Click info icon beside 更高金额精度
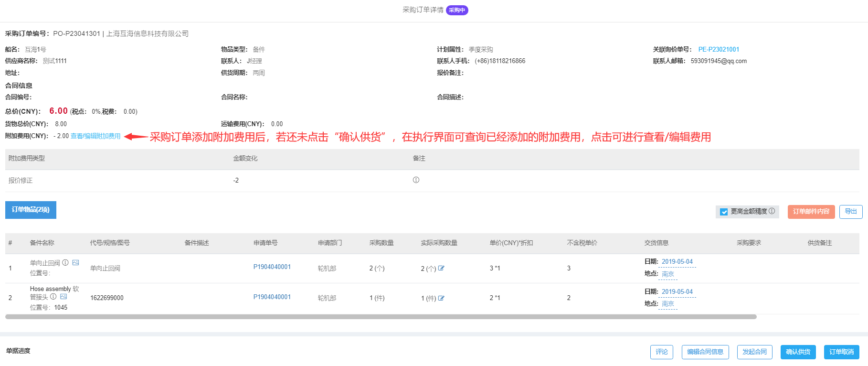Screen dimensions: 868x366 tap(772, 211)
